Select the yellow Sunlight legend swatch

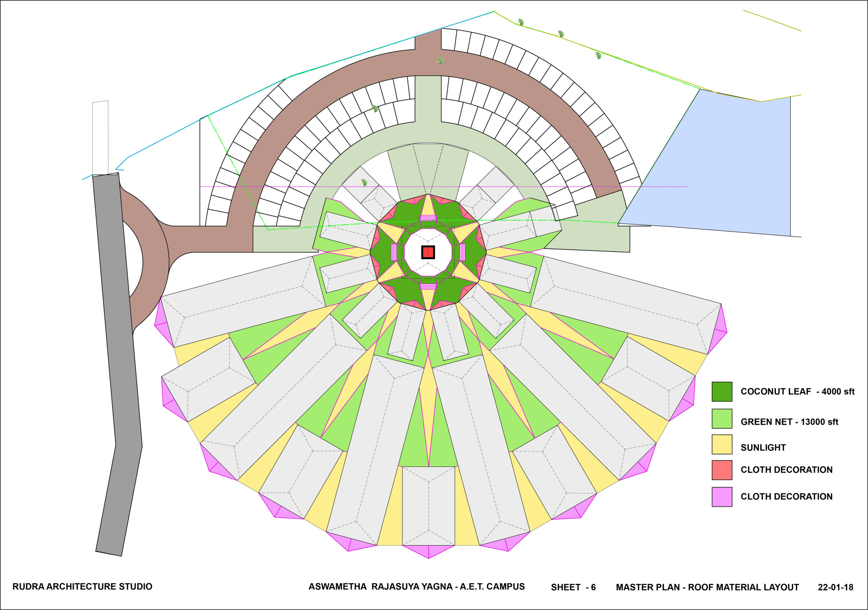click(x=722, y=444)
